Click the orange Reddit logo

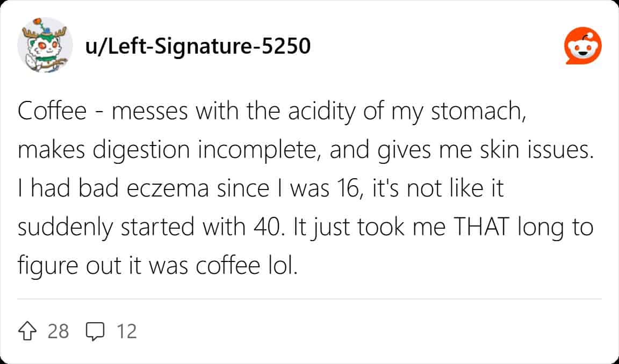pyautogui.click(x=583, y=48)
